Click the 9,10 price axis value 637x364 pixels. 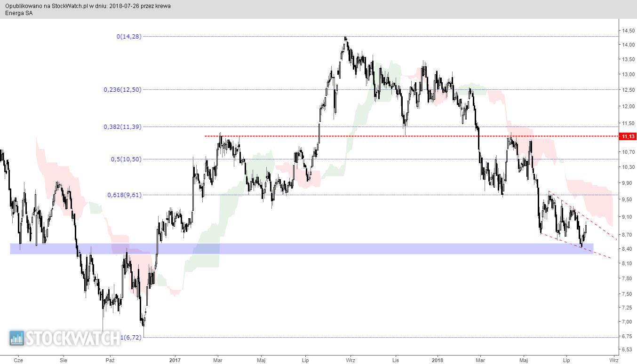click(628, 217)
